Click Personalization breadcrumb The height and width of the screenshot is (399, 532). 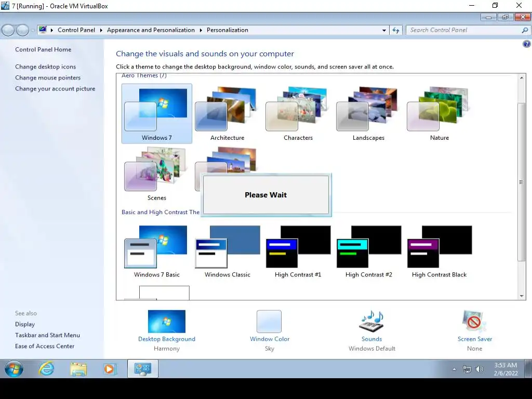tap(228, 30)
